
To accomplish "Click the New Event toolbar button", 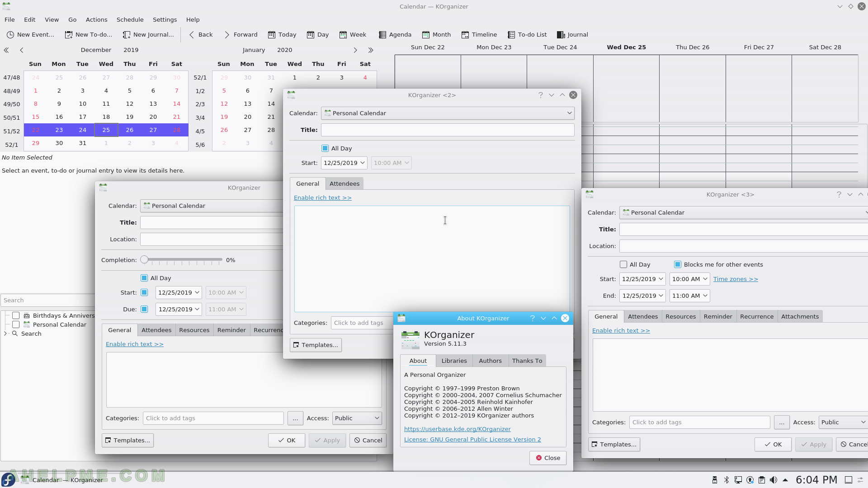I will click(x=30, y=35).
